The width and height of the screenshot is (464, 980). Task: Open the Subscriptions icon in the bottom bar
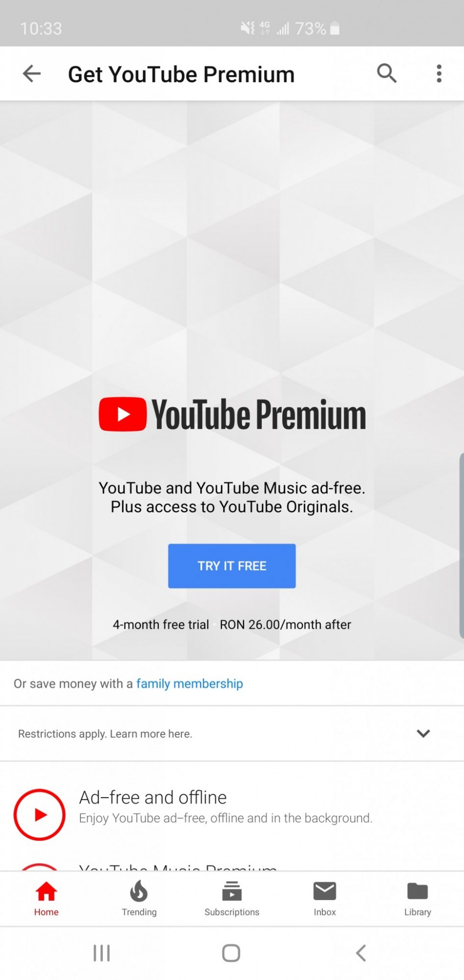pos(232,891)
